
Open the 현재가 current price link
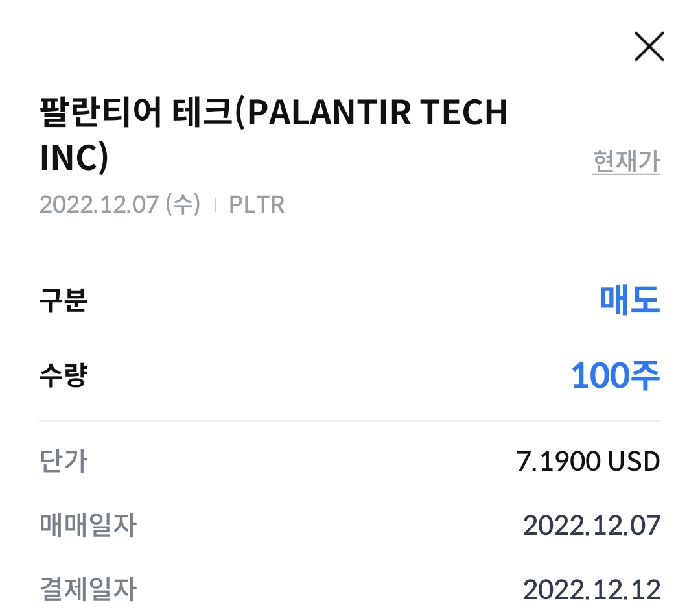(626, 161)
